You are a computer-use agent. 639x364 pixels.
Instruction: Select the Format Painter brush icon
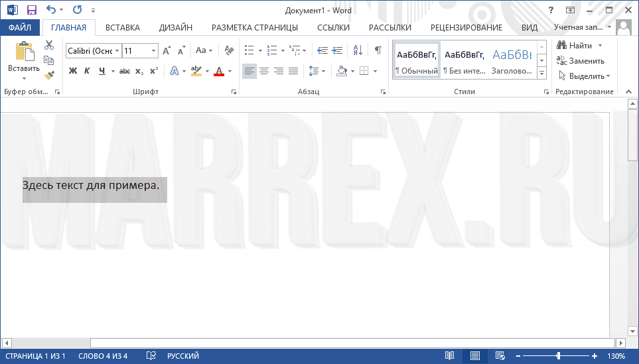[x=49, y=76]
